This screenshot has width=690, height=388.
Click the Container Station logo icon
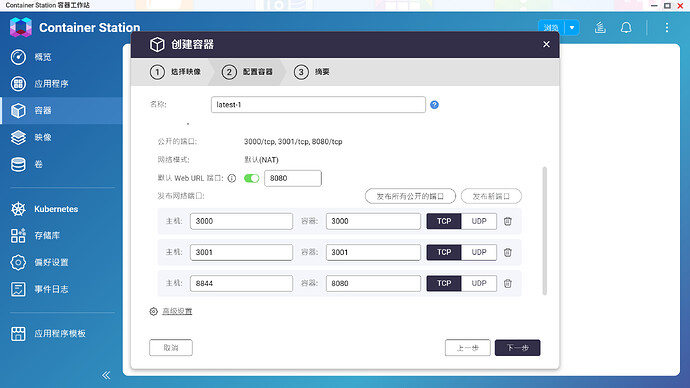(21, 27)
